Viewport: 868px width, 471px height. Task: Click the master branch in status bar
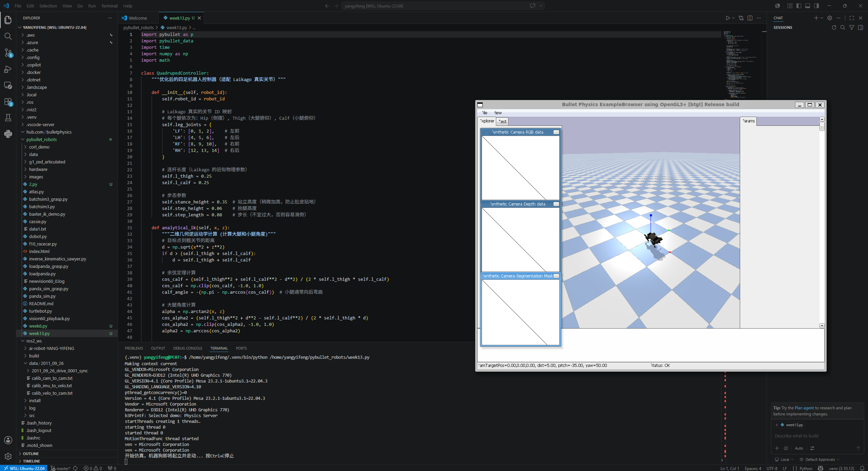(x=61, y=468)
